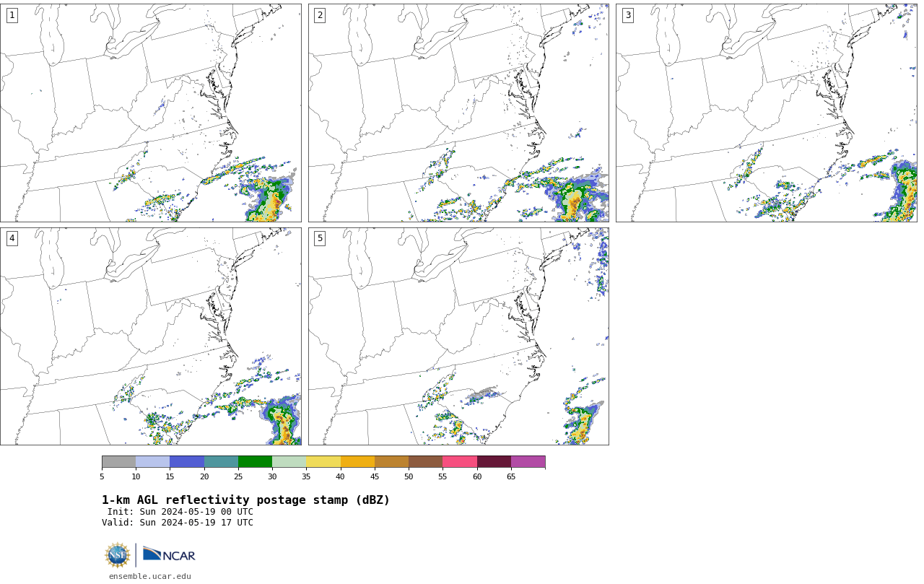Image resolution: width=924 pixels, height=584 pixels.
Task: Click the title '1-km AGL reflectivity postage stamp (dBZ)'
Action: click(x=245, y=500)
